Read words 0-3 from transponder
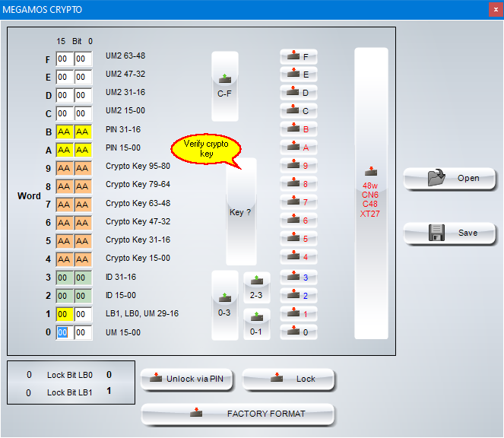Viewport: 504px width, 438px height. click(225, 306)
